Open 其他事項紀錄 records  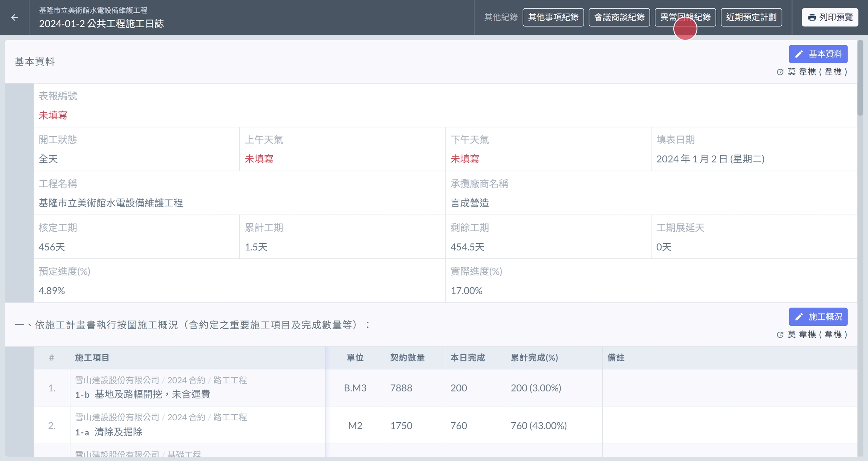[553, 17]
